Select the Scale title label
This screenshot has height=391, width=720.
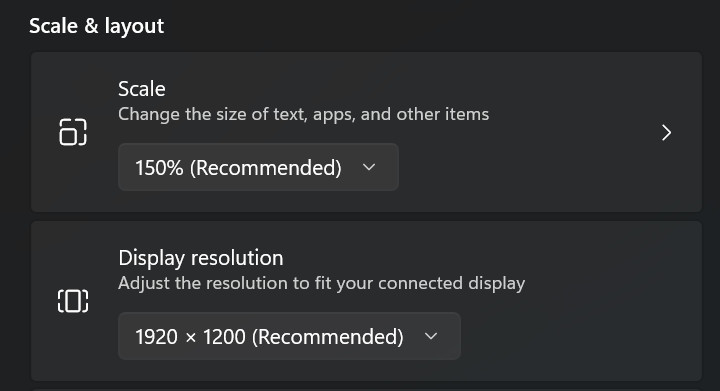[x=142, y=89]
